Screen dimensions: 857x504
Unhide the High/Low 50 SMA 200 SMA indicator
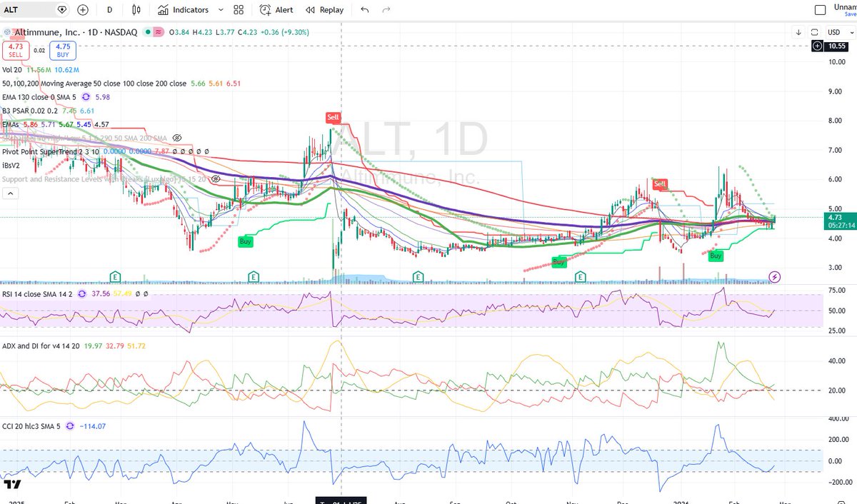coord(178,138)
